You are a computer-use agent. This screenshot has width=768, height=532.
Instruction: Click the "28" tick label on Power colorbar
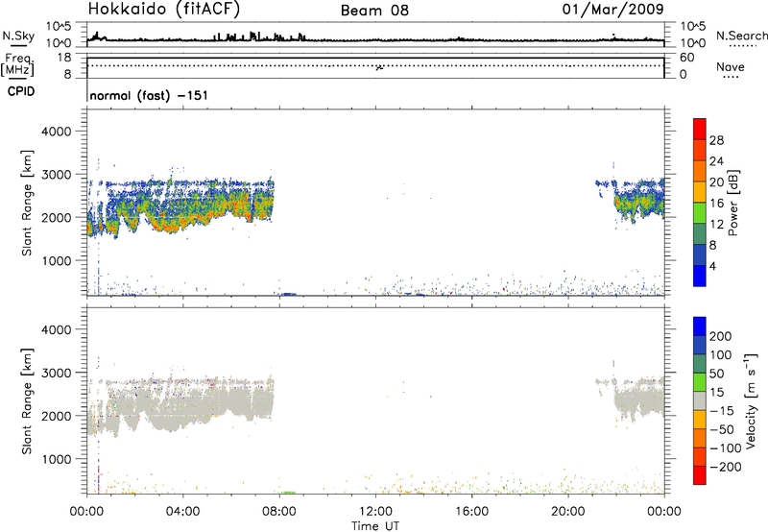coord(716,140)
